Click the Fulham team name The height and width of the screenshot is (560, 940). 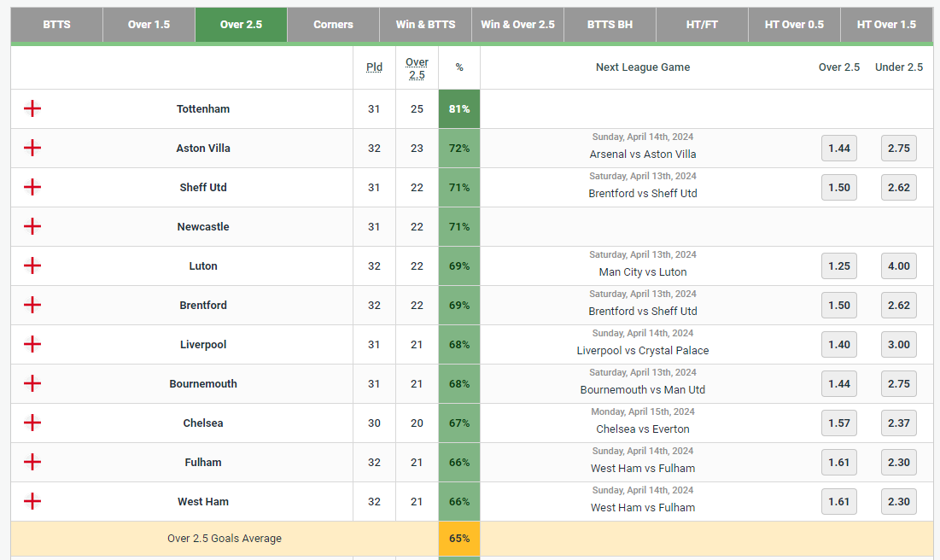tap(203, 462)
